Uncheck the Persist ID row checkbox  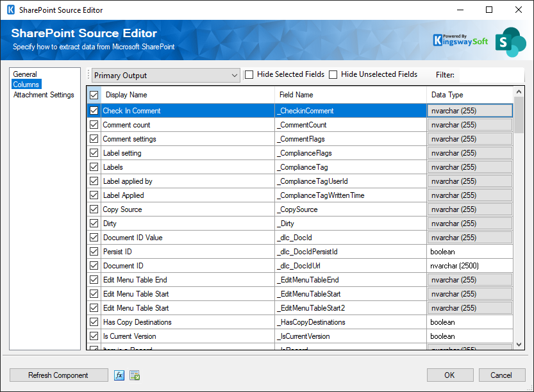coord(94,252)
